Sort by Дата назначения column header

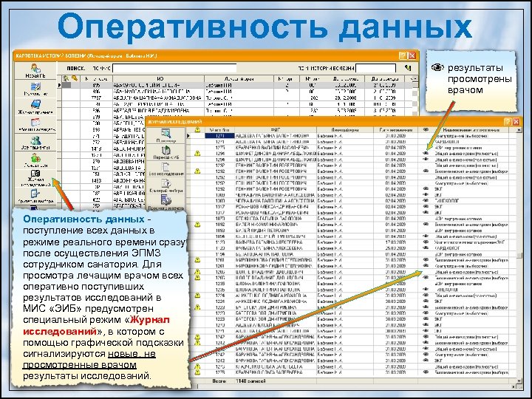(x=396, y=129)
